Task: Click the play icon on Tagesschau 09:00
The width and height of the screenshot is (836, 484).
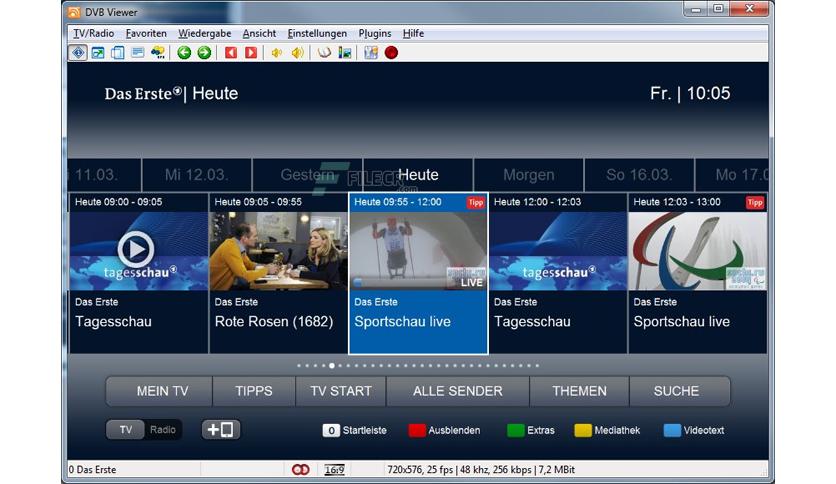Action: 136,249
